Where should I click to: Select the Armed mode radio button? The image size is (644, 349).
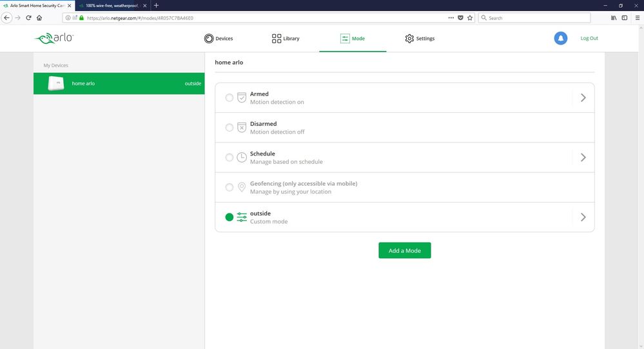[229, 98]
